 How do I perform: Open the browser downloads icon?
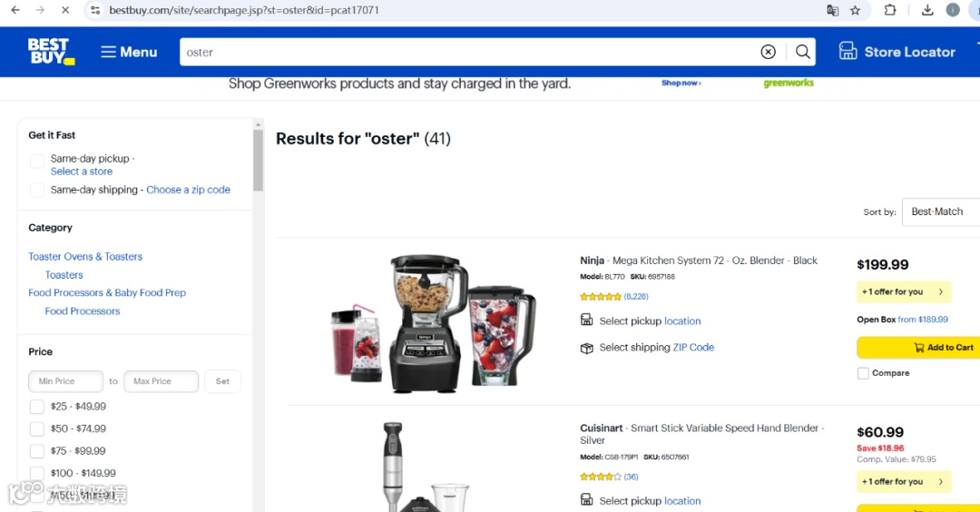click(x=927, y=10)
